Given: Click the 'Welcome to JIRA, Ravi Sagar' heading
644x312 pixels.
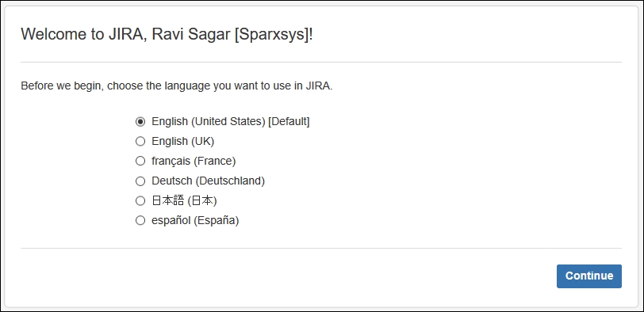Looking at the screenshot, I should click(167, 34).
